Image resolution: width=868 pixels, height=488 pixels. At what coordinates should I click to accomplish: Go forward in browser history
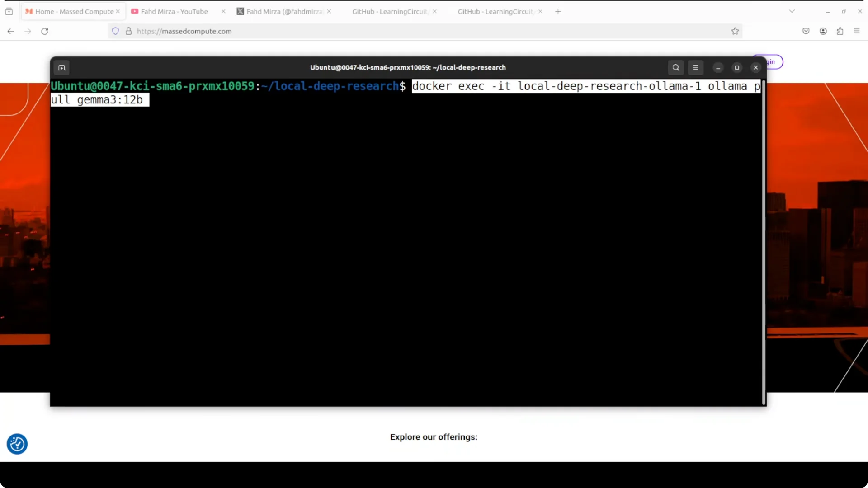click(x=28, y=31)
